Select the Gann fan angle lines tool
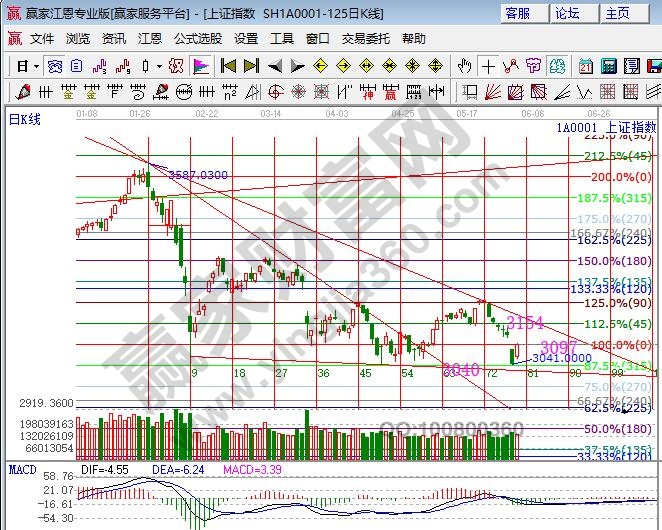This screenshot has width=662, height=530. point(493,92)
